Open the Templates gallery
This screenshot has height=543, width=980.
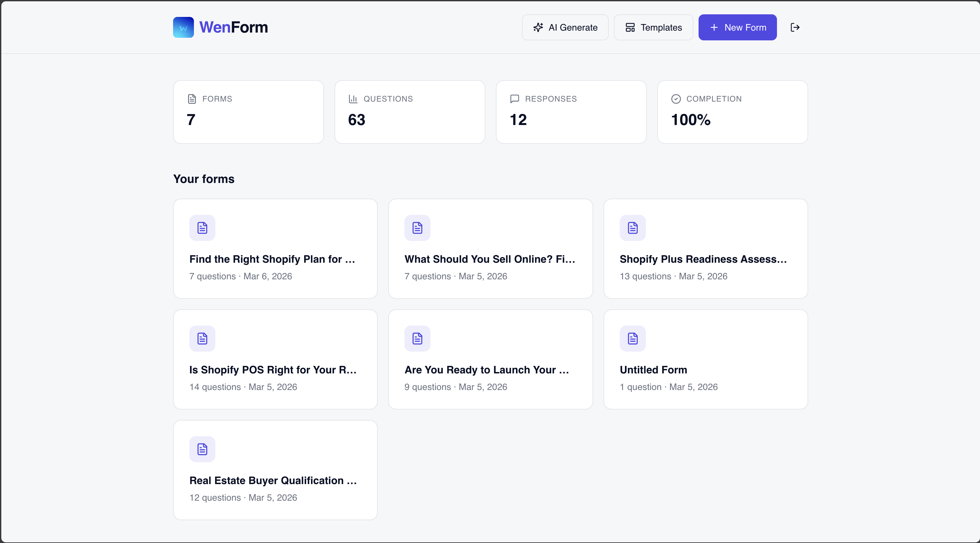(653, 27)
